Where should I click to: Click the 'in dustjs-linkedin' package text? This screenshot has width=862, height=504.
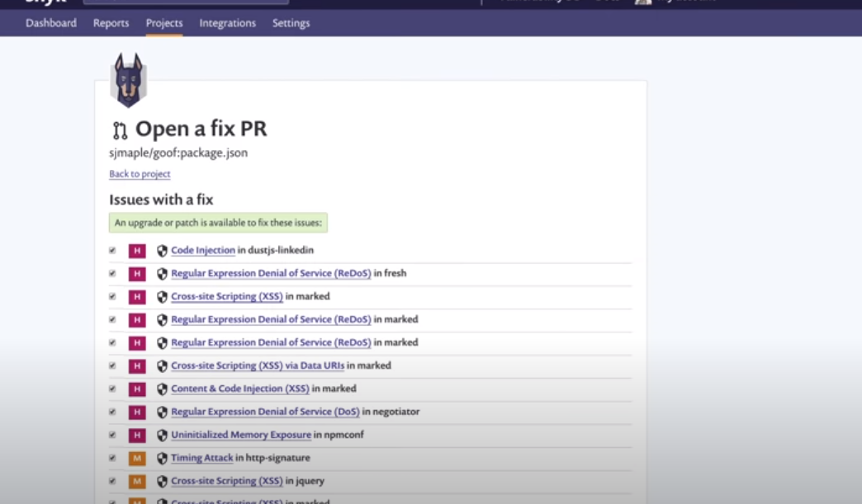(276, 251)
